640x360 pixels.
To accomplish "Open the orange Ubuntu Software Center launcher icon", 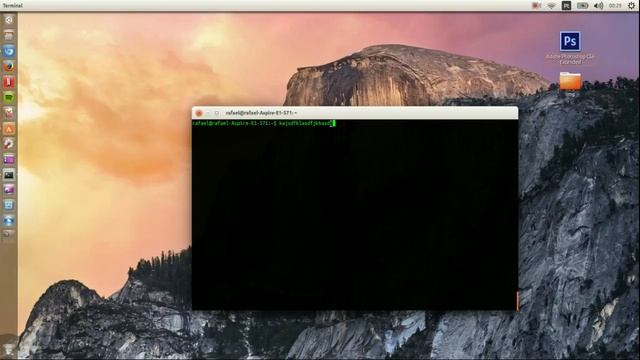I will pyautogui.click(x=9, y=129).
